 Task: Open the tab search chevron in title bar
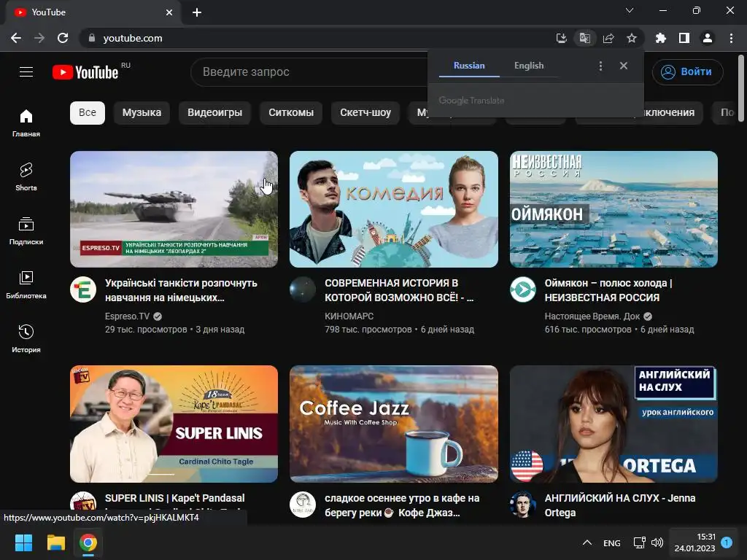(x=630, y=10)
